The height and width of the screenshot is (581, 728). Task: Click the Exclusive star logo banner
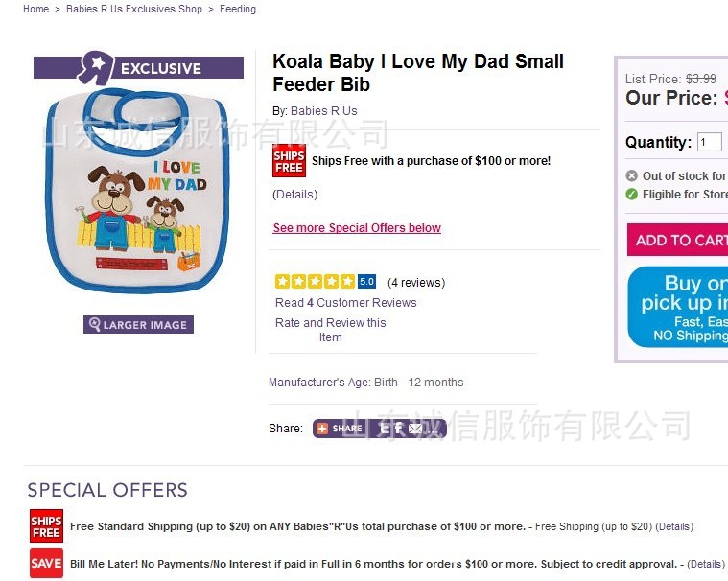(x=138, y=68)
